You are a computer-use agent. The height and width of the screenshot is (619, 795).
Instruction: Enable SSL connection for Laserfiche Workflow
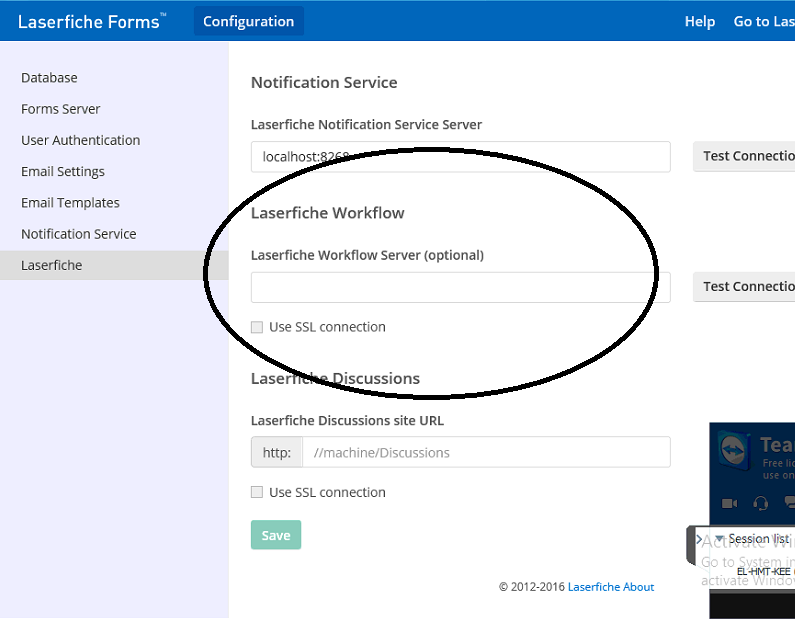click(x=257, y=327)
